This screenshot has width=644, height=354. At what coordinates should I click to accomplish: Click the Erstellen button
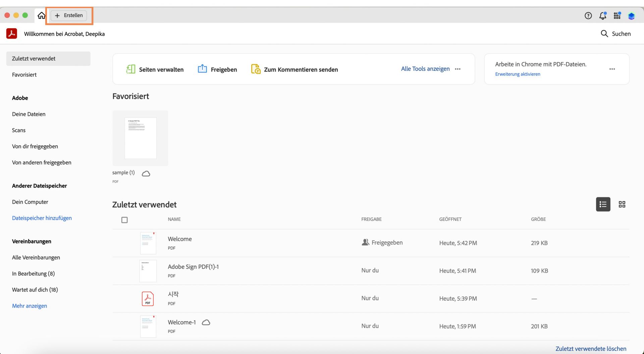[68, 15]
